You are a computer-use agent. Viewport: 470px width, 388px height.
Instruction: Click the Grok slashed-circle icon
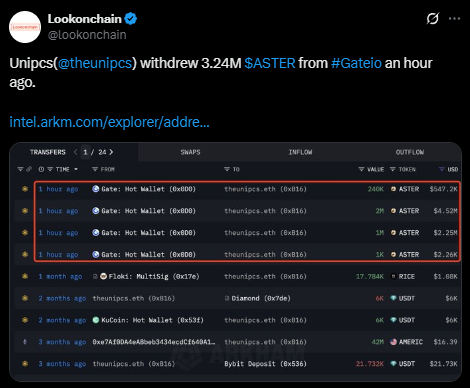433,19
